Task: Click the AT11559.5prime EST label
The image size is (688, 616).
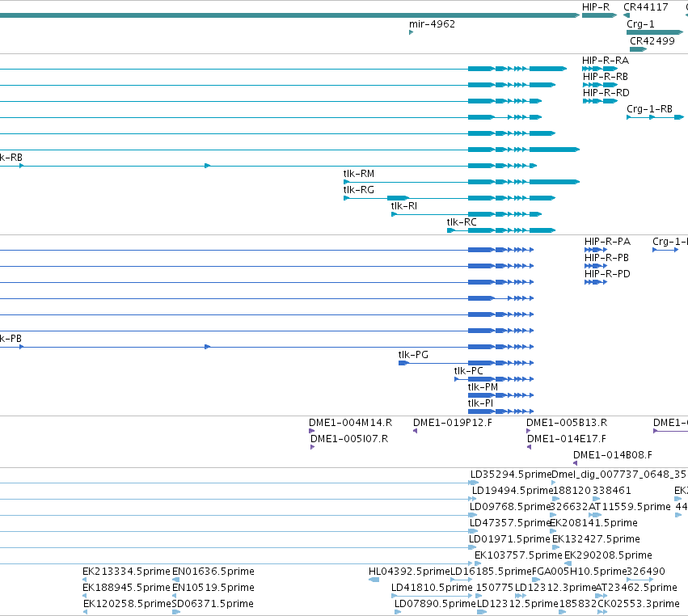Action: 629,507
